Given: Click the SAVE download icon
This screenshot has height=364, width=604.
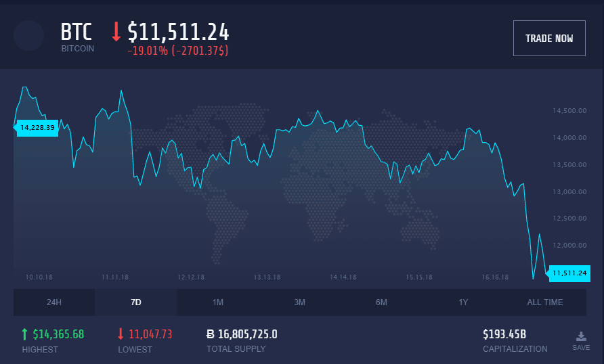Looking at the screenshot, I should [581, 337].
